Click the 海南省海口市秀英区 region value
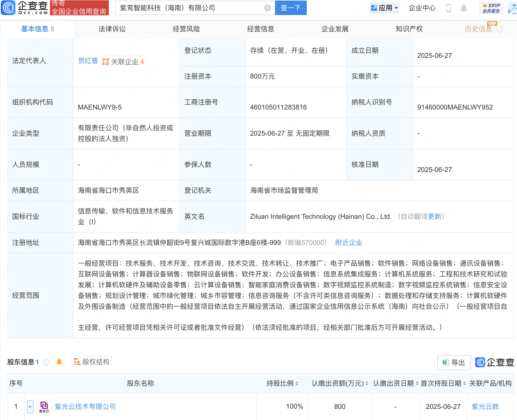This screenshot has width=517, height=420. [x=109, y=190]
